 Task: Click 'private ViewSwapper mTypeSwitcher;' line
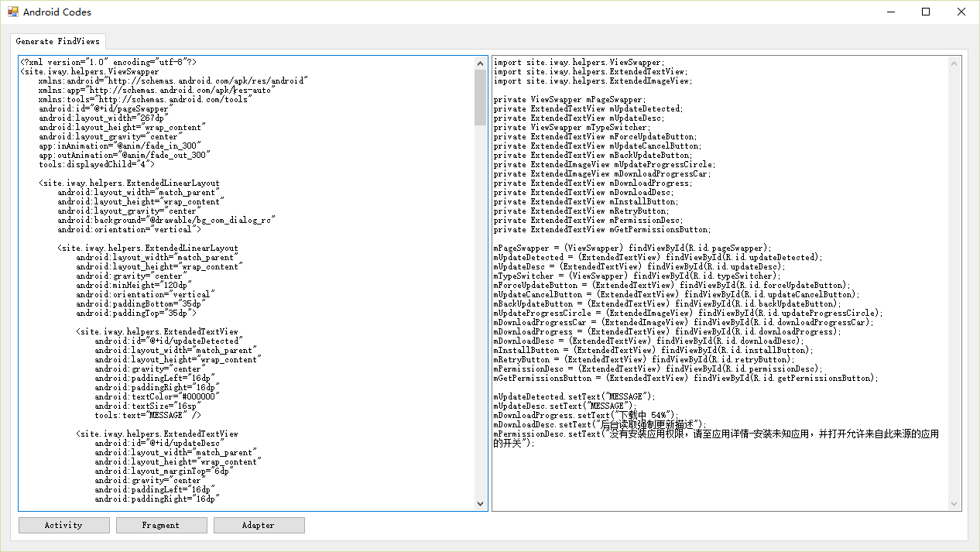pyautogui.click(x=572, y=127)
